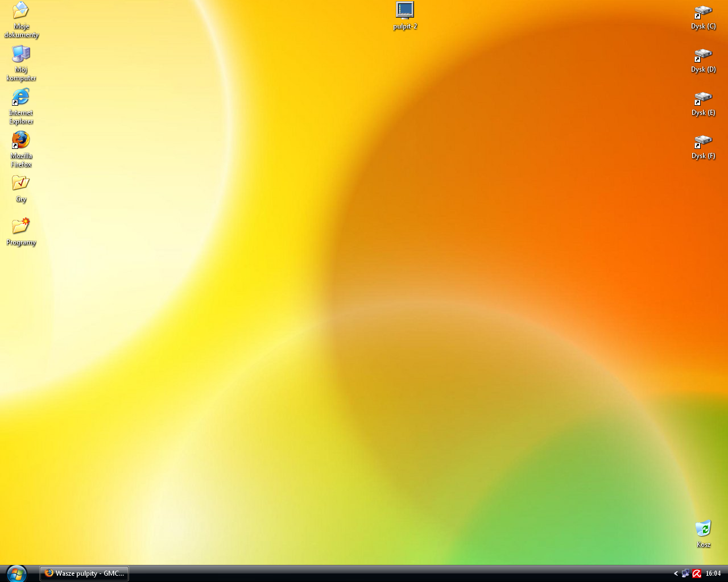Open the Dysk (E) drive shortcut

click(703, 98)
